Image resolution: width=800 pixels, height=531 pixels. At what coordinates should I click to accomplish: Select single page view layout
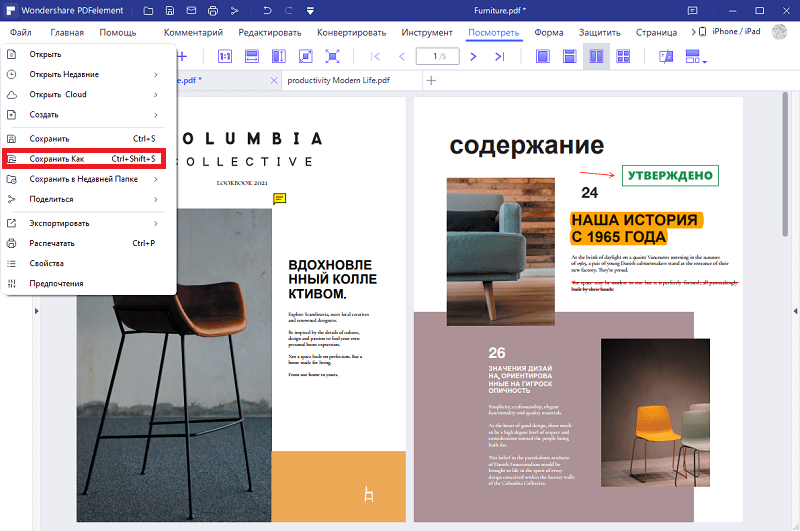[543, 56]
